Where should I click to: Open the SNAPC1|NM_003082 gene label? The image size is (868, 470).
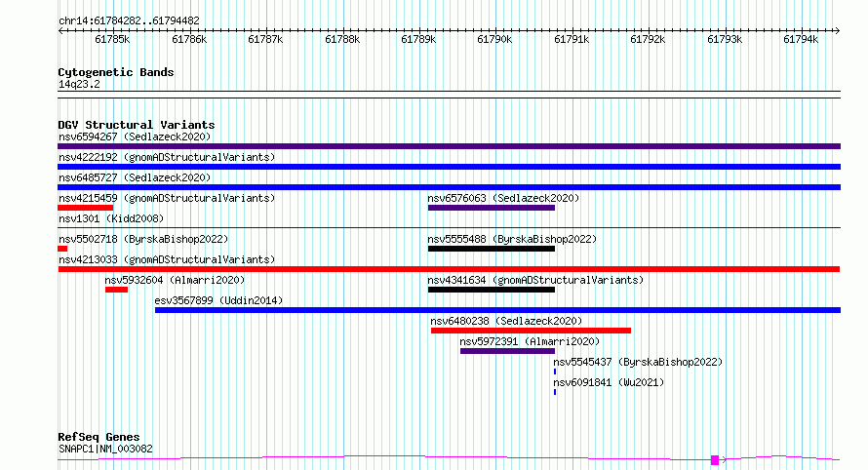pos(105,449)
